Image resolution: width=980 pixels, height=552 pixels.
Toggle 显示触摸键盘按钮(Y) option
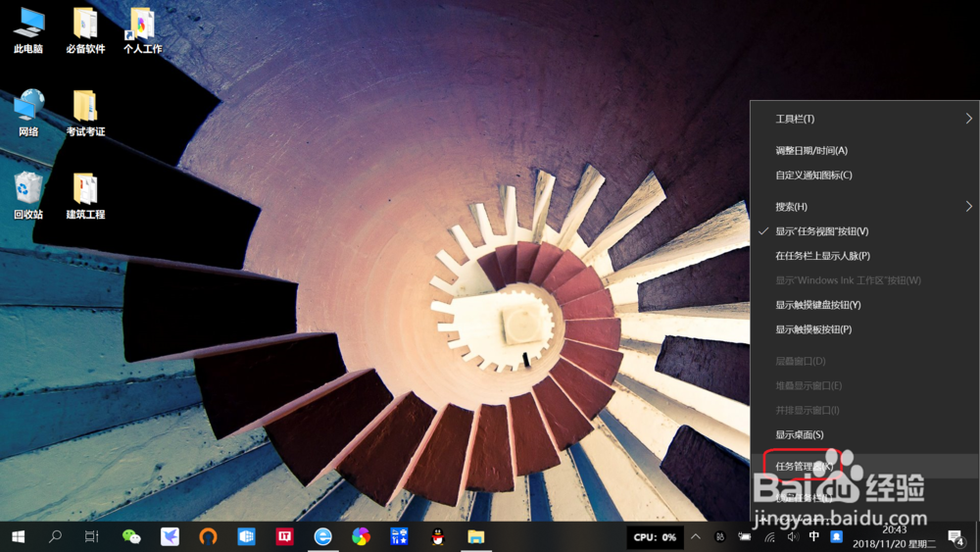point(865,305)
